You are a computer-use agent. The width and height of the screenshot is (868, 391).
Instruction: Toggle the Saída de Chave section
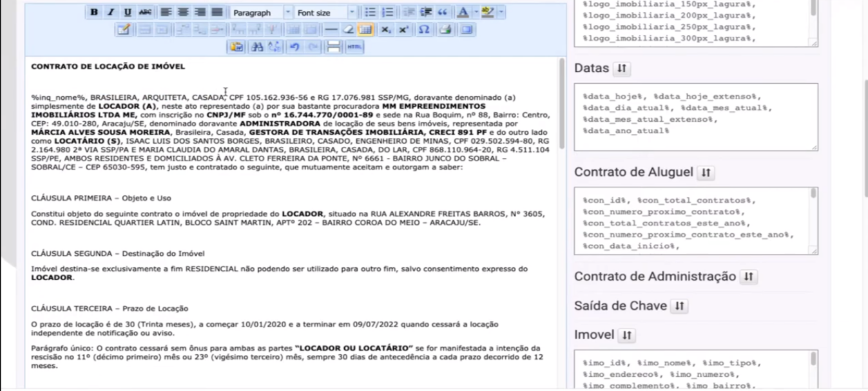coord(679,306)
